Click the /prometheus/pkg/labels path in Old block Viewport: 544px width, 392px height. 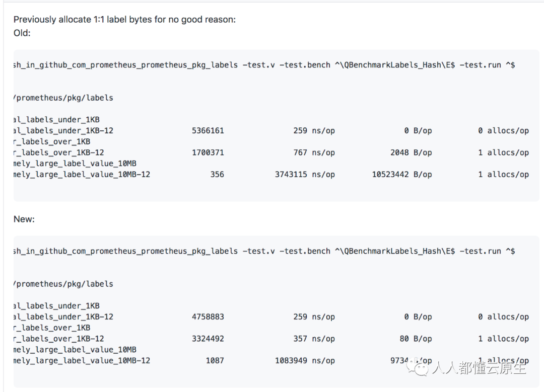point(63,98)
